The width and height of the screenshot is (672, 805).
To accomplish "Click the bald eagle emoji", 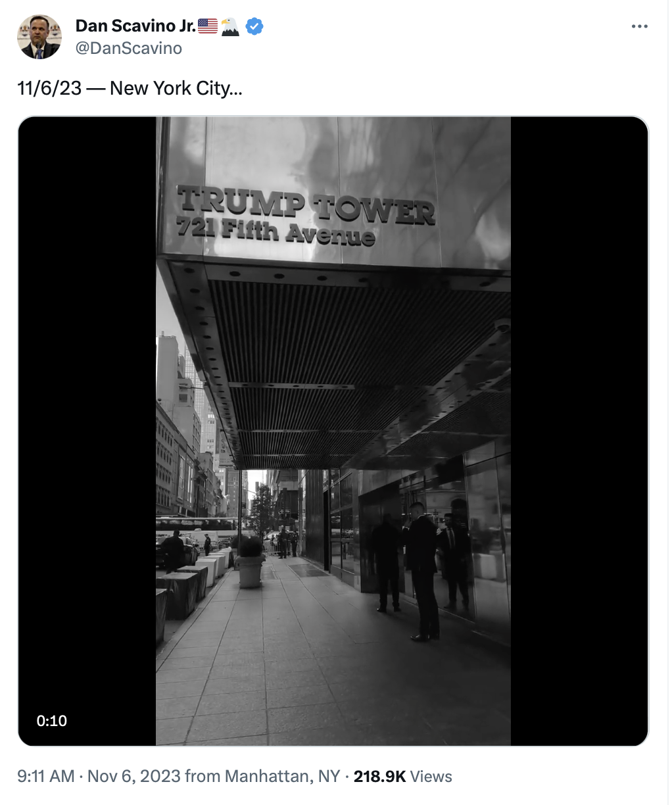I will (230, 26).
